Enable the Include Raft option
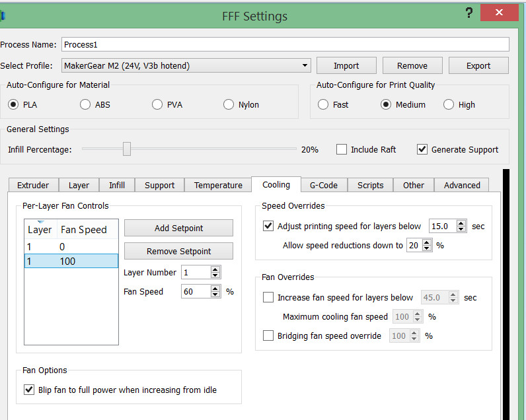526x420 pixels. point(342,149)
